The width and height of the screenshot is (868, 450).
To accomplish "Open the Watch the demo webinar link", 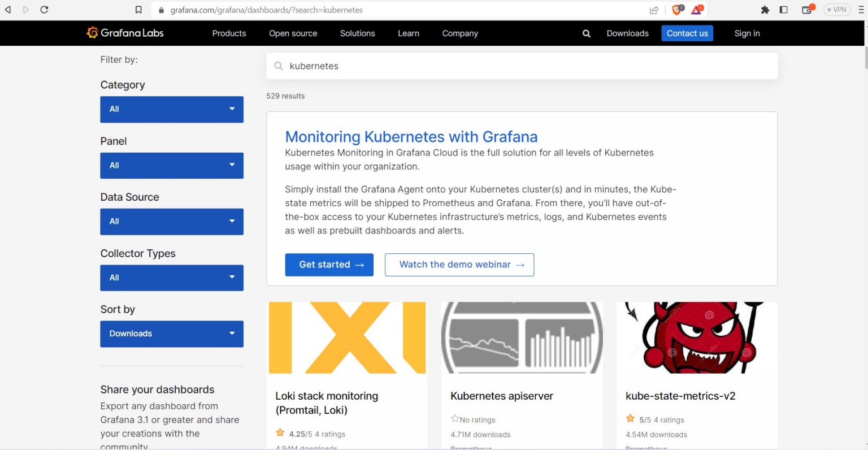I will pos(459,265).
